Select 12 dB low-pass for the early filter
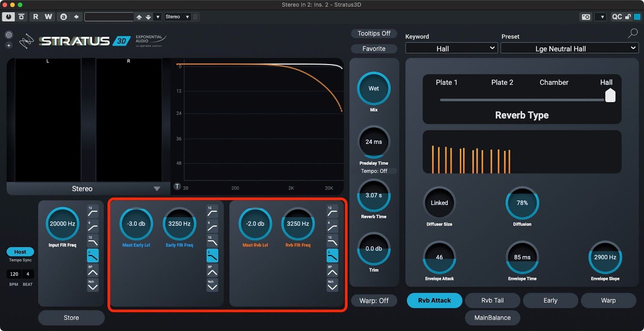 [x=212, y=241]
